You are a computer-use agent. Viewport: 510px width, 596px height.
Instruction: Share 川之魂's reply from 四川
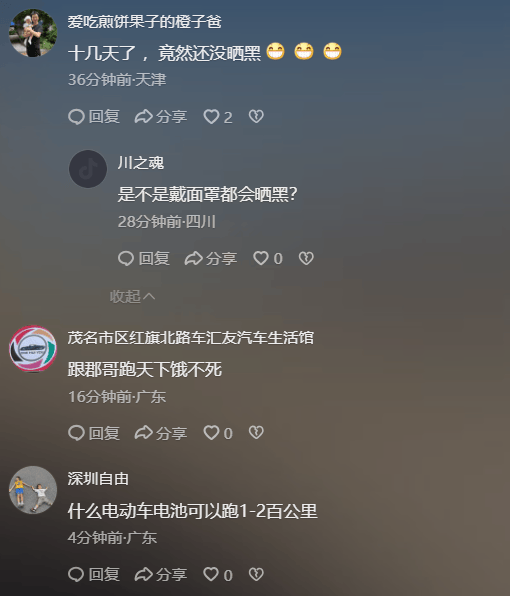[211, 258]
